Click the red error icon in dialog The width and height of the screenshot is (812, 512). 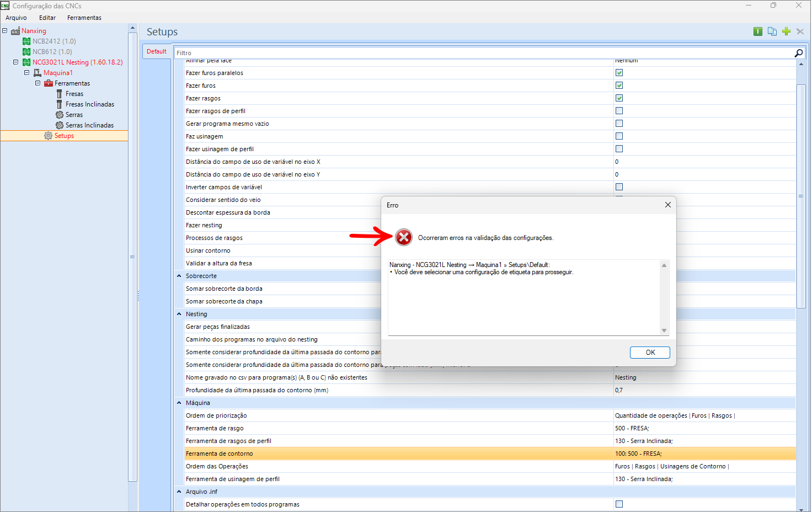[x=404, y=237]
